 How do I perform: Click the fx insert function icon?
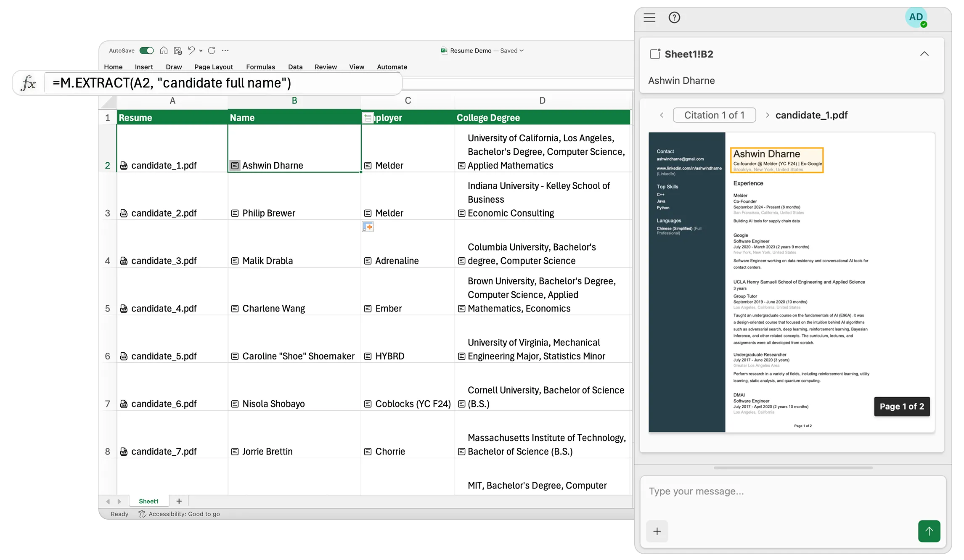(x=29, y=83)
